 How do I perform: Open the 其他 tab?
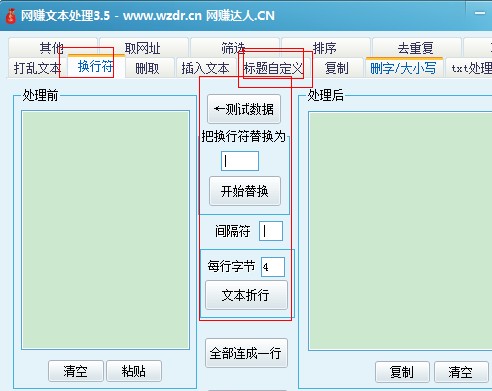pyautogui.click(x=52, y=48)
